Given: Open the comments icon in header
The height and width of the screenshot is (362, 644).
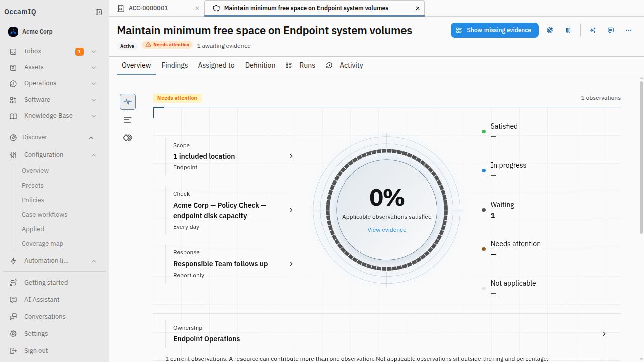Looking at the screenshot, I should click(611, 30).
